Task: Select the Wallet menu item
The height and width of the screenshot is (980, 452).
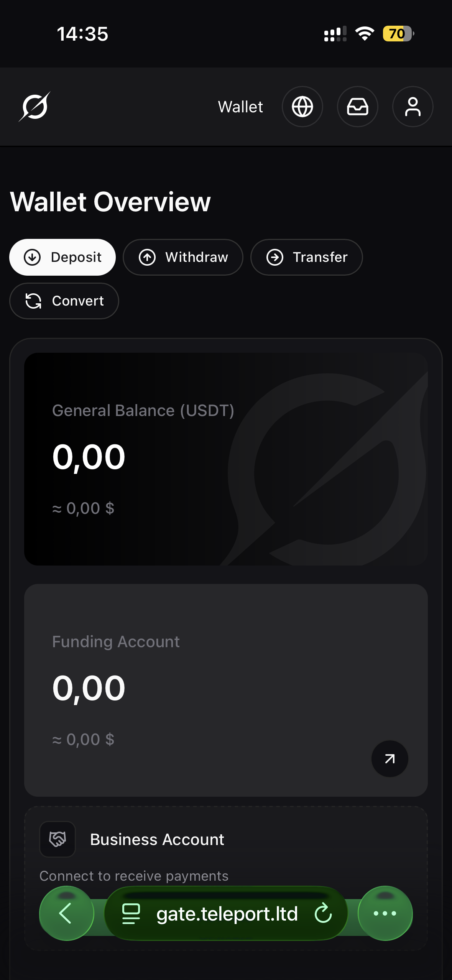Action: [240, 107]
